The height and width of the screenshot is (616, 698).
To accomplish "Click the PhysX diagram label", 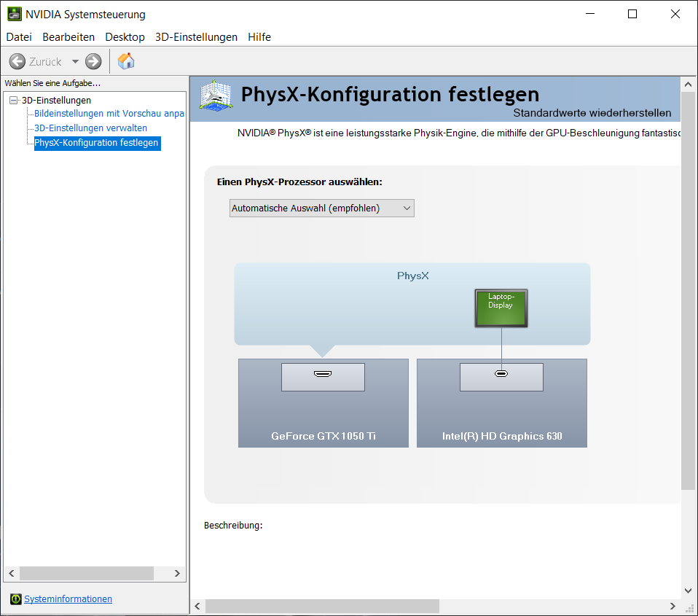I will point(412,276).
